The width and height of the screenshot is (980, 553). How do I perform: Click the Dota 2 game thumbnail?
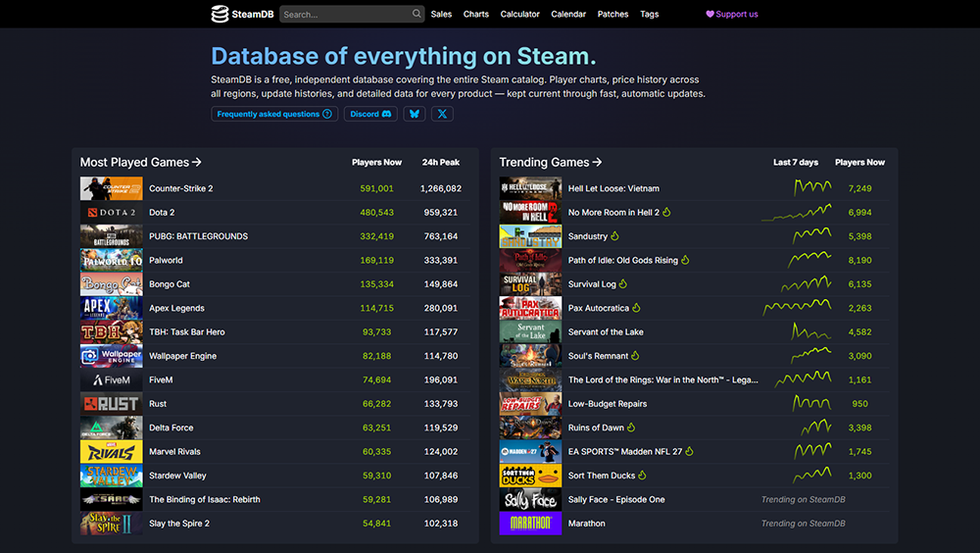112,212
